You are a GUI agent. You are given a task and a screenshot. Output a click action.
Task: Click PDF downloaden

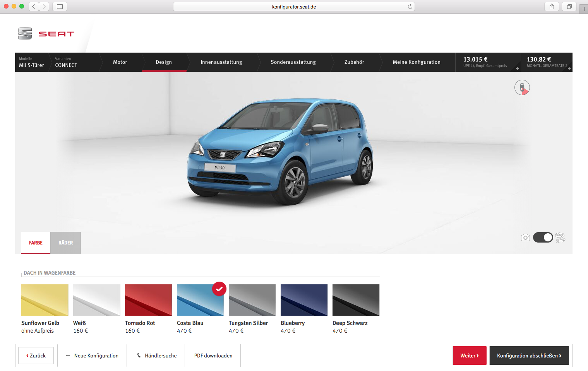[x=213, y=356]
